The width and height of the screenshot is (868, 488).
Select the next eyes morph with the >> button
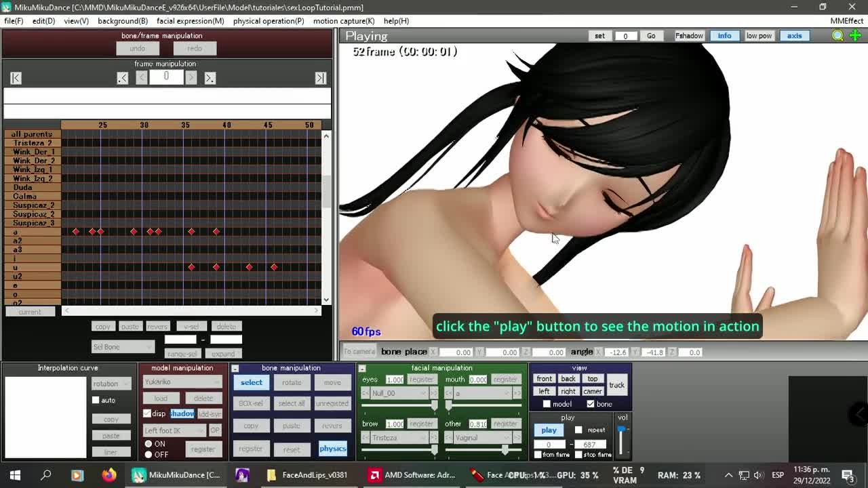point(433,393)
